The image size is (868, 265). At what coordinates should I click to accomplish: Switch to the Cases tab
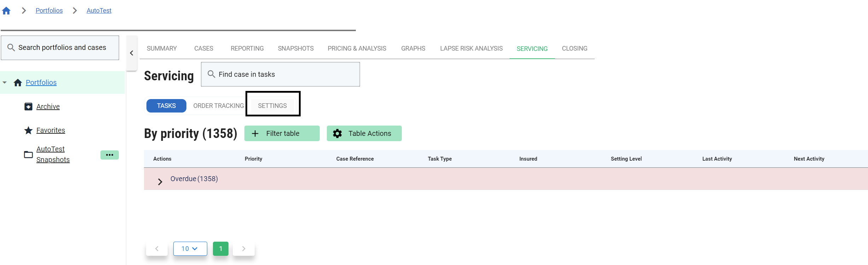(204, 48)
